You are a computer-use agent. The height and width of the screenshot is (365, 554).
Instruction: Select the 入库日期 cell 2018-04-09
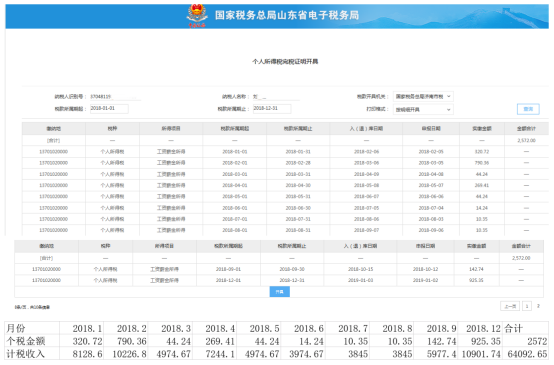(366, 174)
